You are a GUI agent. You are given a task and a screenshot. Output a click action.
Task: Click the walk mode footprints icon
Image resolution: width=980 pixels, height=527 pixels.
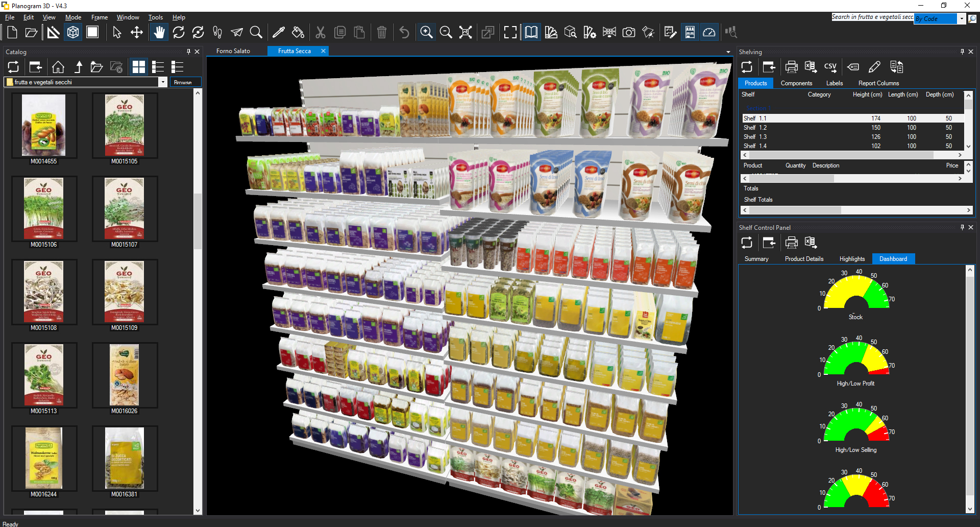[217, 32]
